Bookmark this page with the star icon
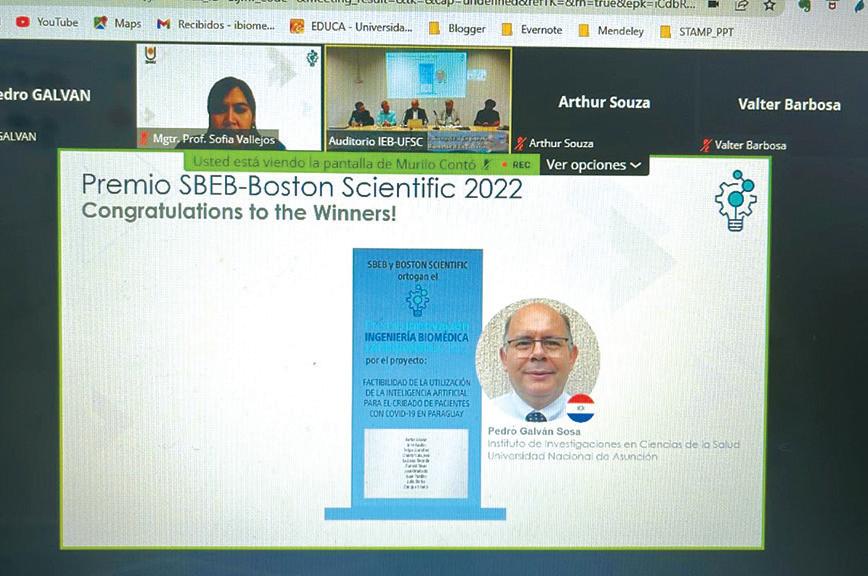This screenshot has width=868, height=576. (769, 6)
